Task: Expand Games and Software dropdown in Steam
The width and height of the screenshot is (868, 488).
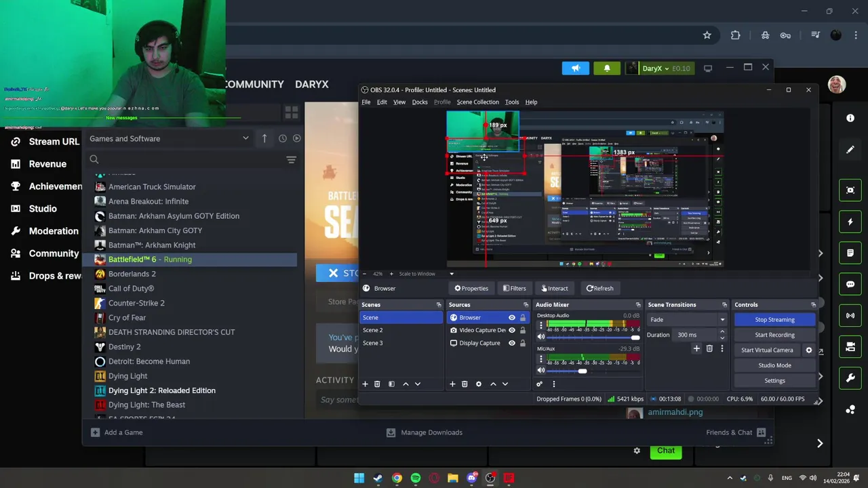Action: [x=245, y=138]
